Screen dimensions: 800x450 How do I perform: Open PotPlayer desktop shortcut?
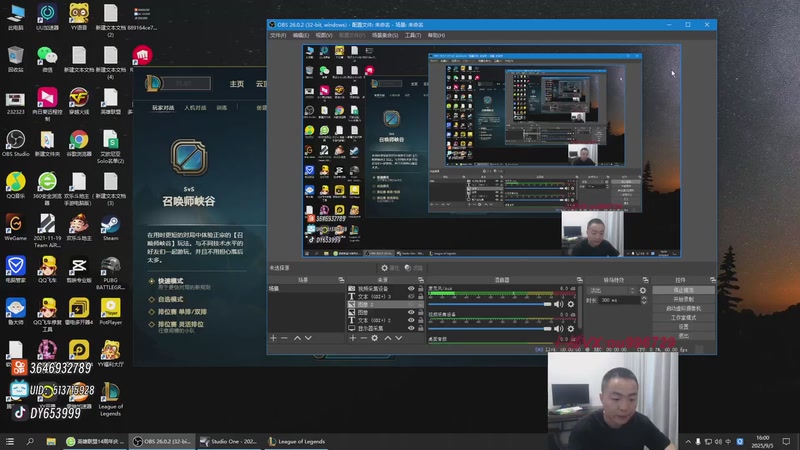coord(110,312)
